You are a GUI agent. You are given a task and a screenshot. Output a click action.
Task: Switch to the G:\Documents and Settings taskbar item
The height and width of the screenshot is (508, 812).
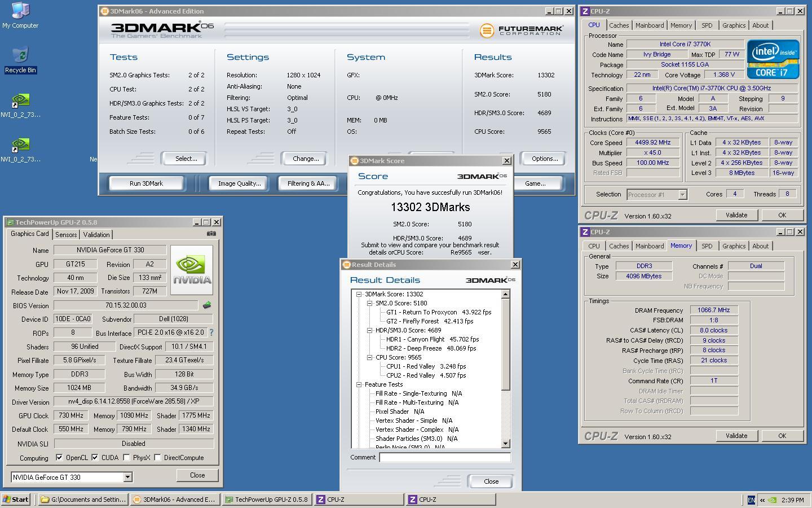click(83, 500)
